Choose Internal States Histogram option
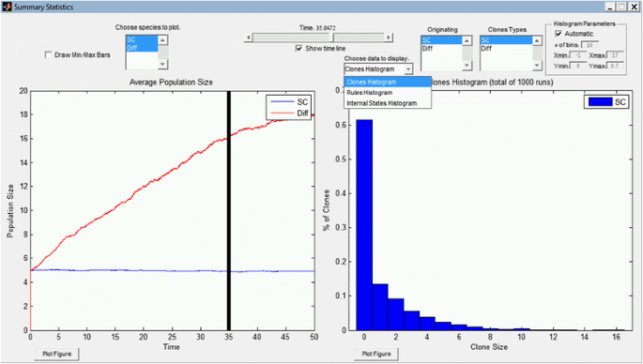The image size is (643, 364). (x=388, y=103)
